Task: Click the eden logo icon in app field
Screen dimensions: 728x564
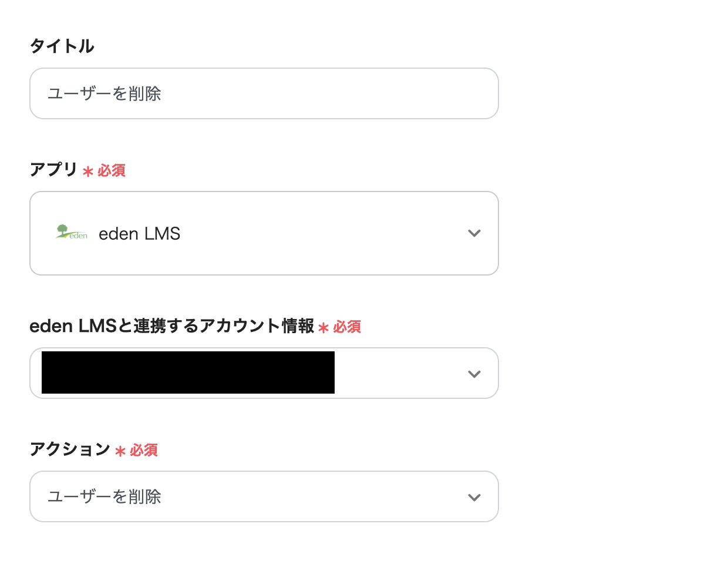Action: point(71,233)
